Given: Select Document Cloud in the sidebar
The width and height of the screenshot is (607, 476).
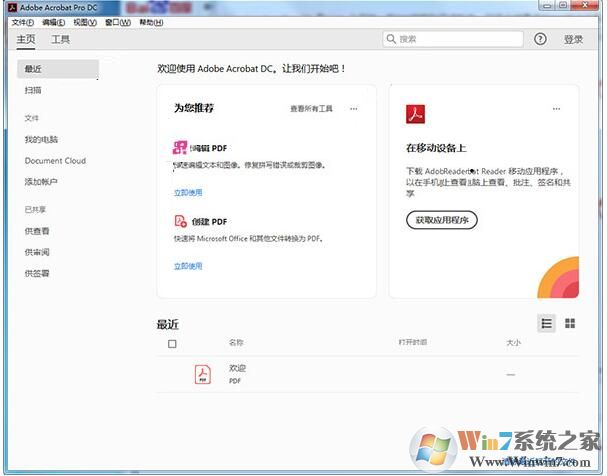Looking at the screenshot, I should [x=55, y=161].
